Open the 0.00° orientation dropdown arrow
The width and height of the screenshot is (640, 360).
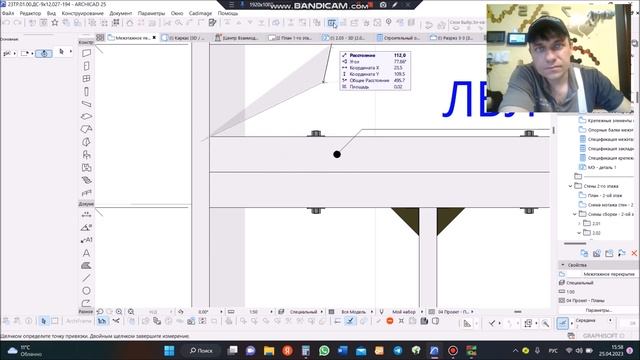pos(222,311)
